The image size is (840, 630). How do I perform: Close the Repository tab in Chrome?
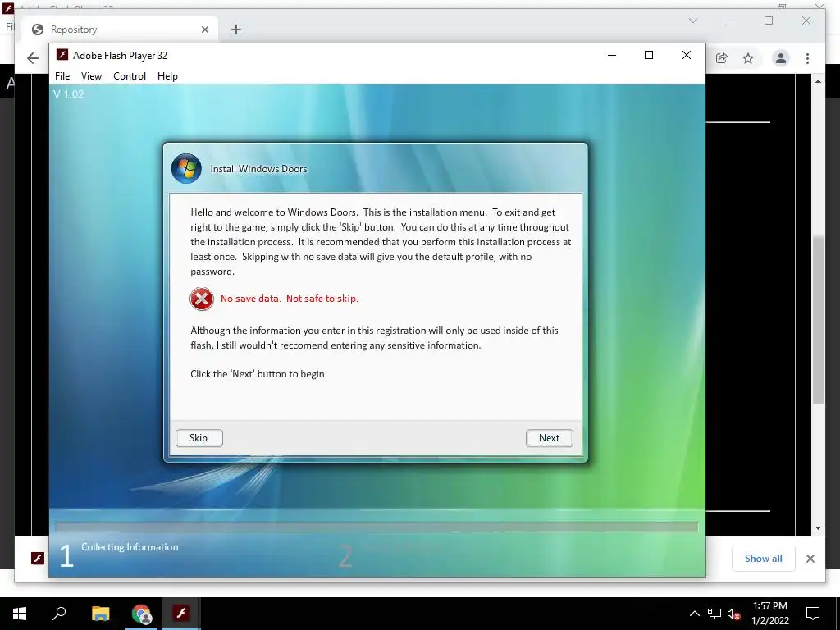[x=204, y=30]
